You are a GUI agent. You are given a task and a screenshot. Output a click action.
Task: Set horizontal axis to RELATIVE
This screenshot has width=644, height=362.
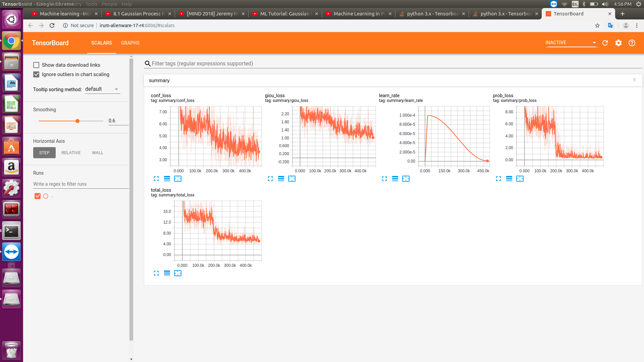pos(71,153)
